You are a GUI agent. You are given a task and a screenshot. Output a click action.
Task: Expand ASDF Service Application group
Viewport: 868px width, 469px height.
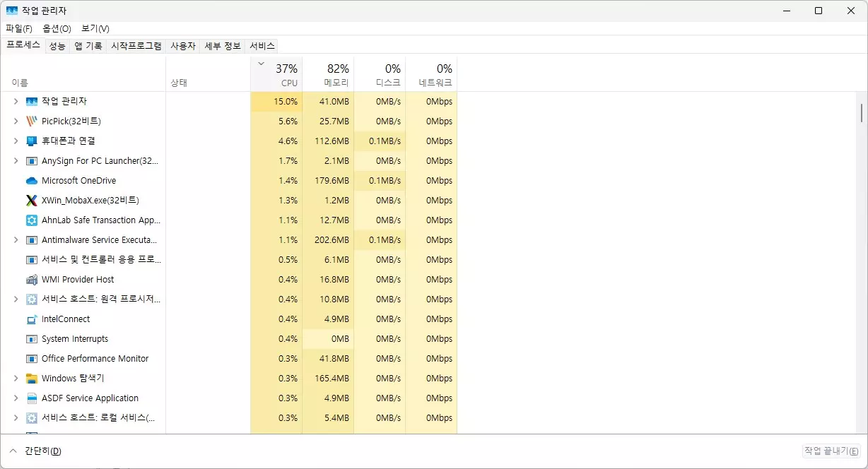click(16, 398)
